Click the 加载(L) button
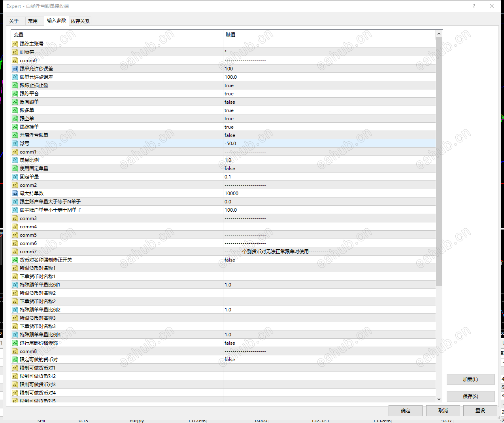This screenshot has width=504, height=423. (x=470, y=379)
